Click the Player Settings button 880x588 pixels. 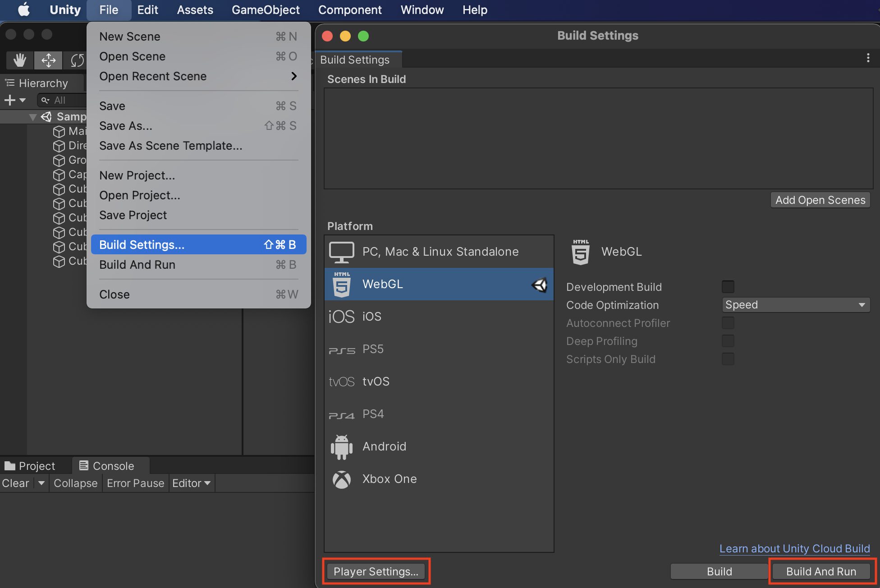[376, 571]
